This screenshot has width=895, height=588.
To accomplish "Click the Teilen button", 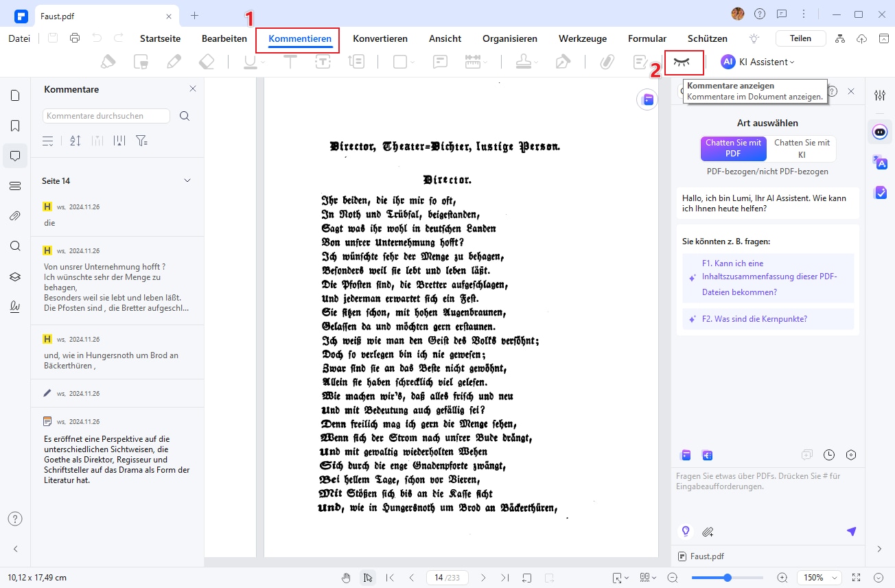I will [800, 38].
